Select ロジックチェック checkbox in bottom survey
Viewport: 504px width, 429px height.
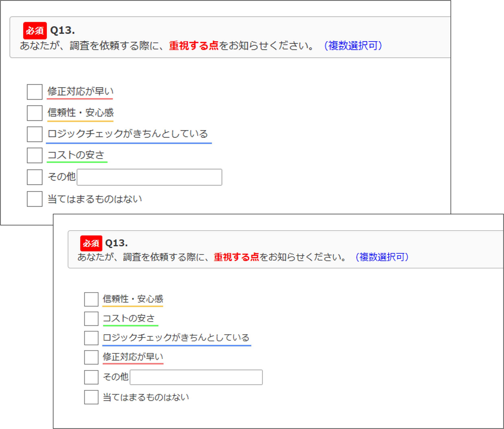point(91,338)
